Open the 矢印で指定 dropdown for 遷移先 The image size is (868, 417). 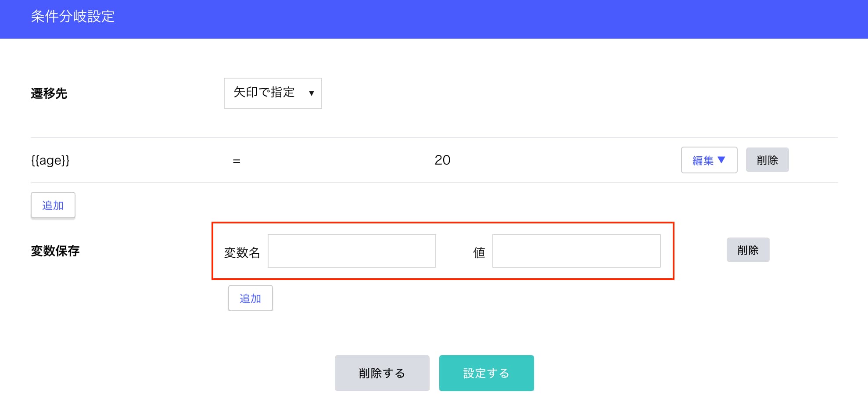273,93
